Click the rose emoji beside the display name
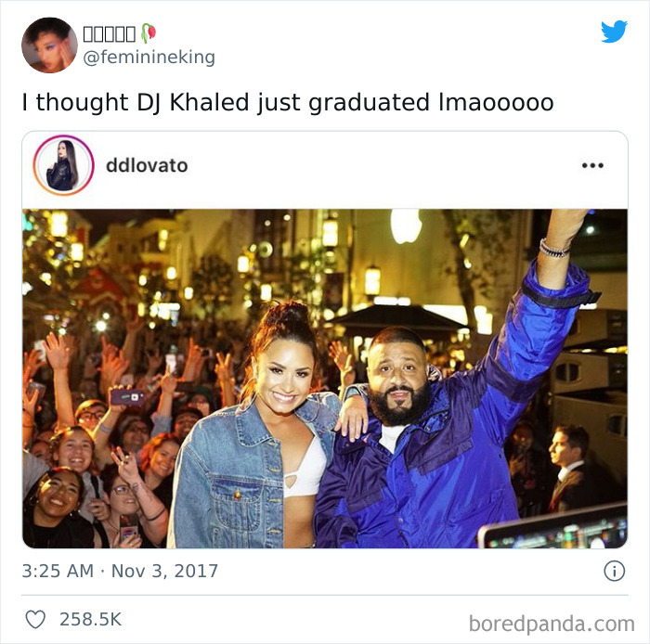 148,33
